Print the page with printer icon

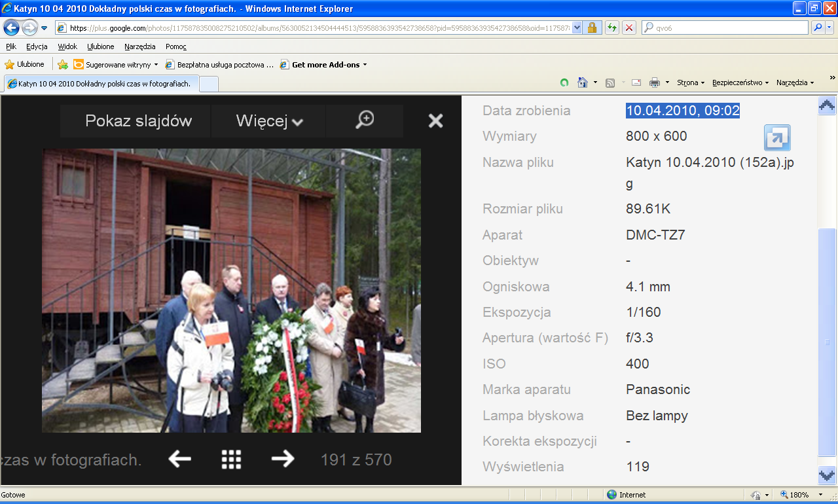(x=655, y=82)
